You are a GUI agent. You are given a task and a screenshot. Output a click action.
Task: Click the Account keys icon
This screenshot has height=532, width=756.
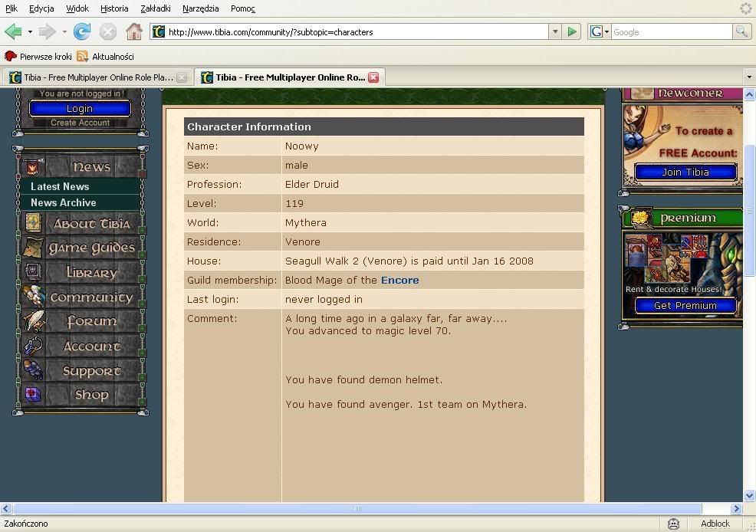tap(34, 346)
